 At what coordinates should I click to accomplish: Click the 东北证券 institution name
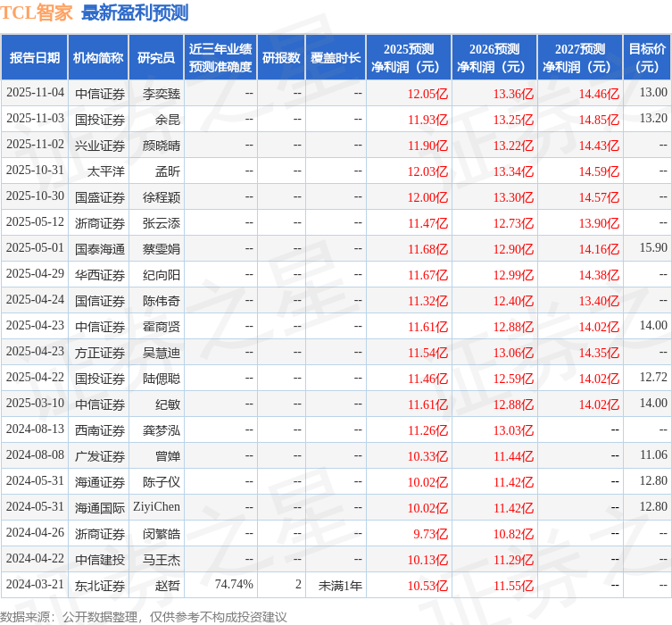click(100, 585)
